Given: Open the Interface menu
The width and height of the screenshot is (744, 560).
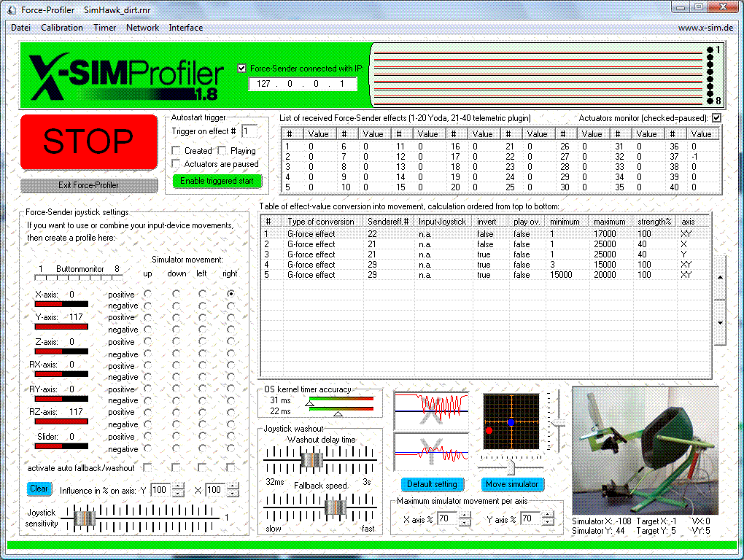Looking at the screenshot, I should pos(185,28).
